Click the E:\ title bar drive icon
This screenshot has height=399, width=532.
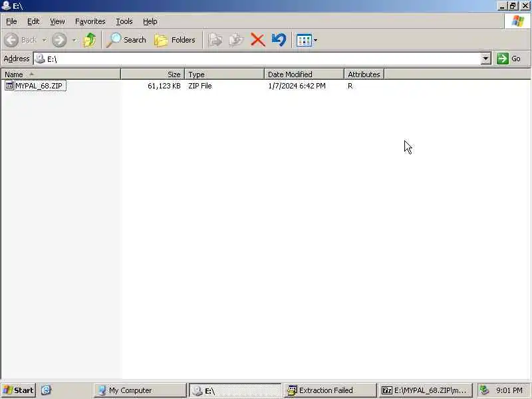click(6, 5)
